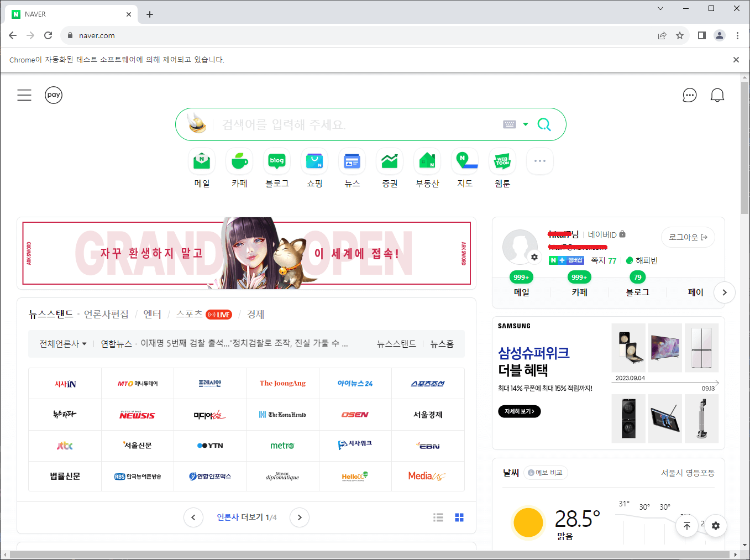This screenshot has width=750, height=560.
Task: Open the 법률신문 press cell
Action: [x=65, y=477]
